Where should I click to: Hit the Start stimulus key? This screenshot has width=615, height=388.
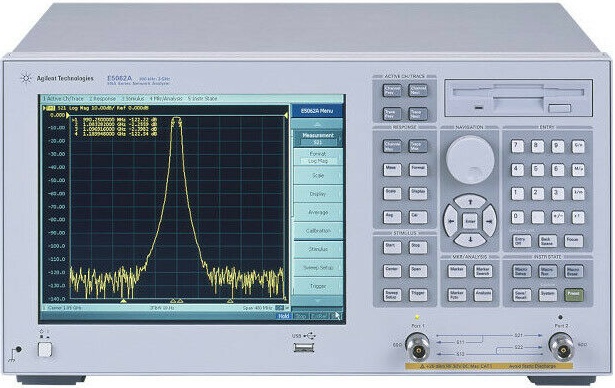392,247
